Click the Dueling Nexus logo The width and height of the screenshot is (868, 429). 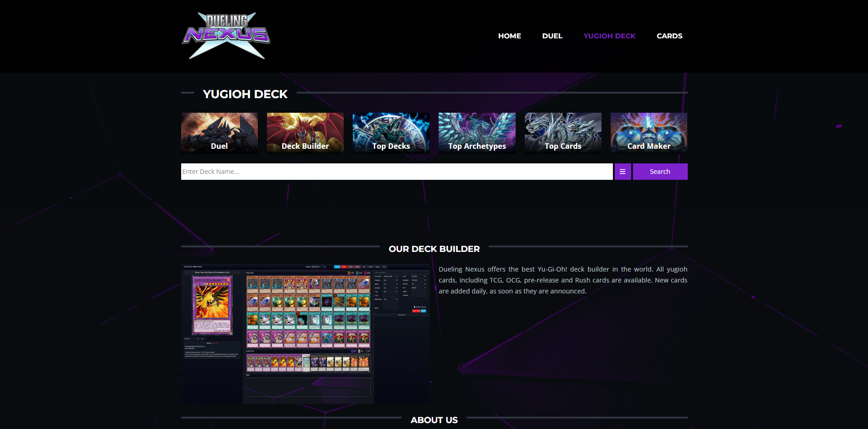[x=226, y=36]
